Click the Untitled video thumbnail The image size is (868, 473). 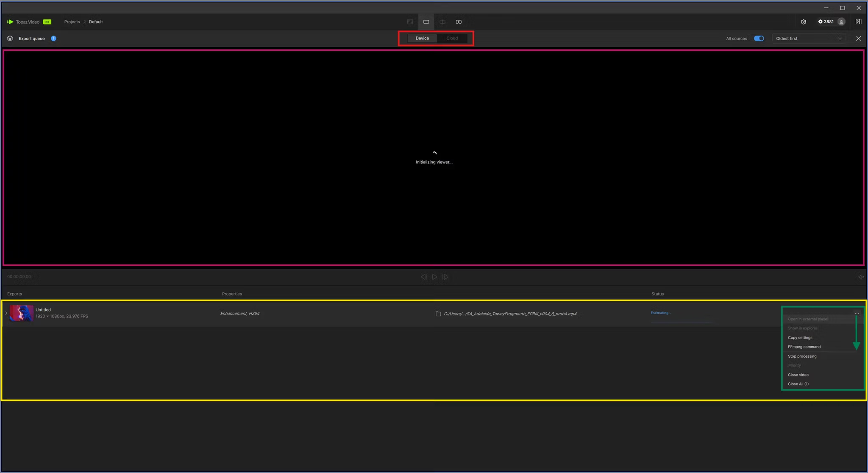coord(21,313)
